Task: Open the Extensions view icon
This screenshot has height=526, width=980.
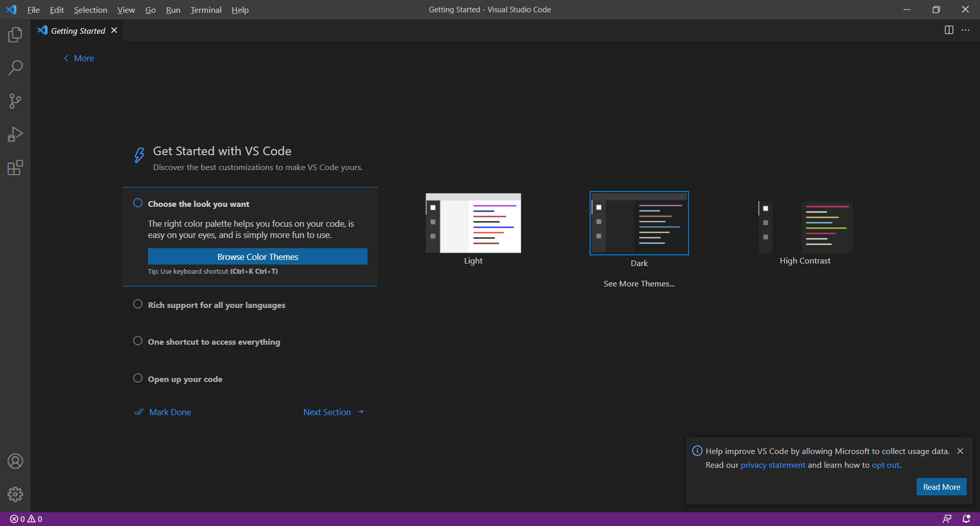Action: (15, 168)
